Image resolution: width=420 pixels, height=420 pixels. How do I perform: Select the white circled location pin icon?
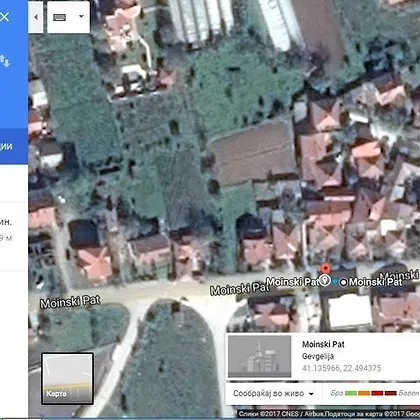coord(325,280)
